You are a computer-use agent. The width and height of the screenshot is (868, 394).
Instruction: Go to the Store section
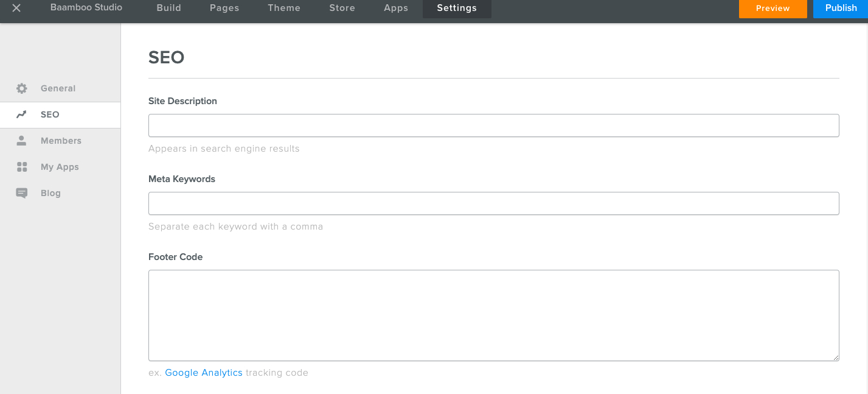tap(341, 8)
